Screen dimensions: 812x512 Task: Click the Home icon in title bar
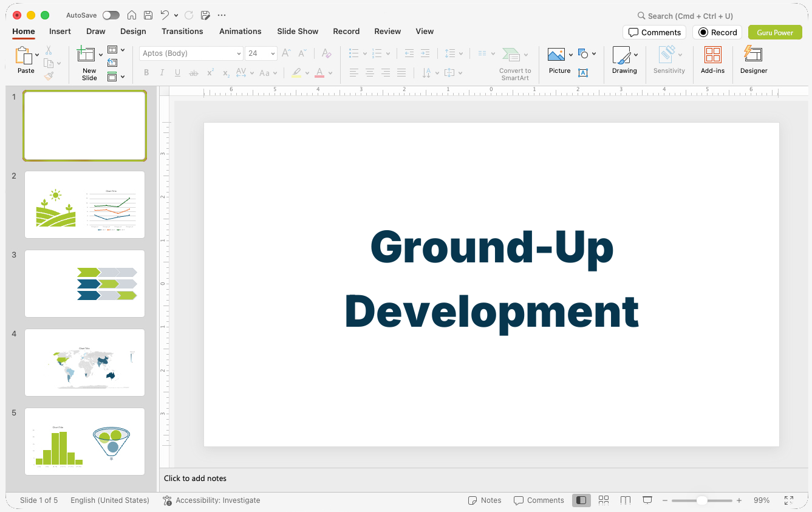tap(132, 15)
